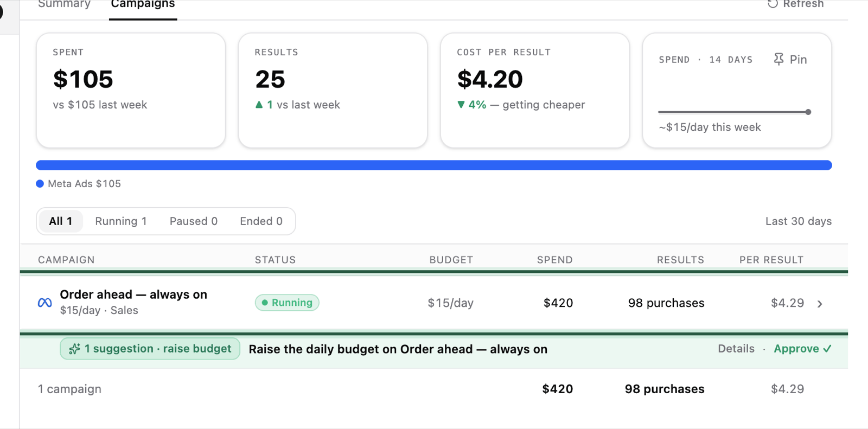Filter campaigns by Paused 0

194,221
